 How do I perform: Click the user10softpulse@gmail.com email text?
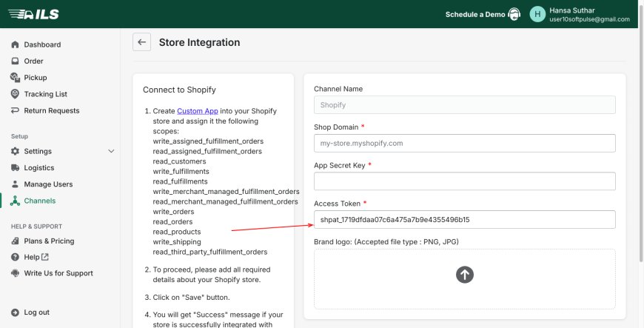(x=589, y=19)
